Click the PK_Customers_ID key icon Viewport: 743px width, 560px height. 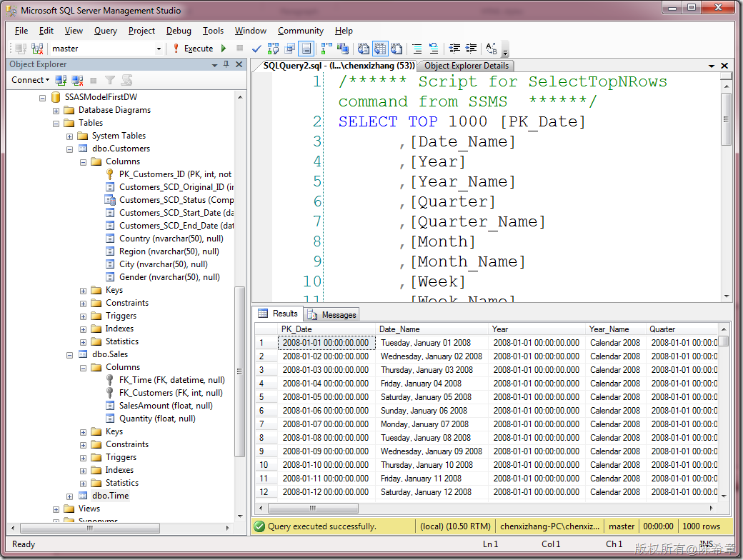(x=110, y=174)
